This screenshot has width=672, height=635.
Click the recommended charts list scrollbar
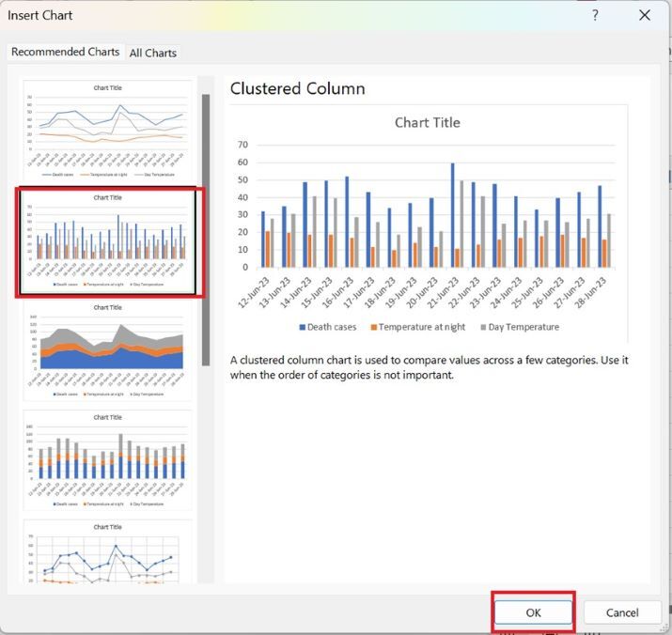(x=206, y=230)
